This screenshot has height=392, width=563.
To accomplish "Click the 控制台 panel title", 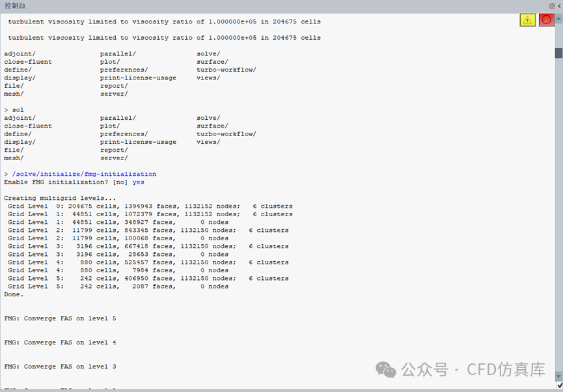I will 15,6.
